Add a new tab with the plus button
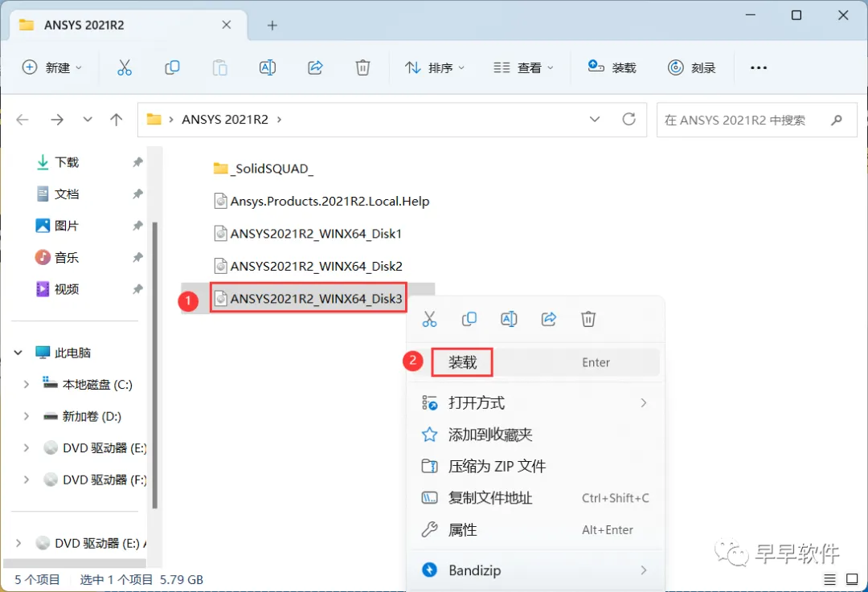This screenshot has height=592, width=868. point(272,26)
